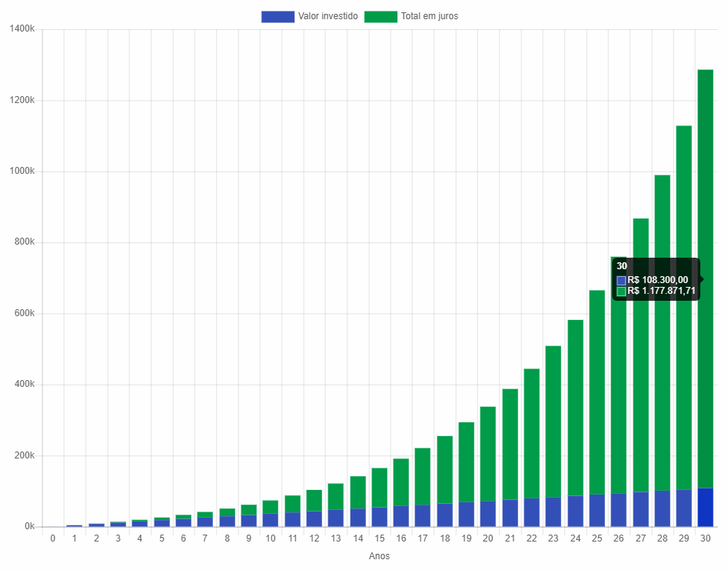Screen dimensions: 728x570
Task: Select the green bar for year 11
Action: [x=292, y=504]
